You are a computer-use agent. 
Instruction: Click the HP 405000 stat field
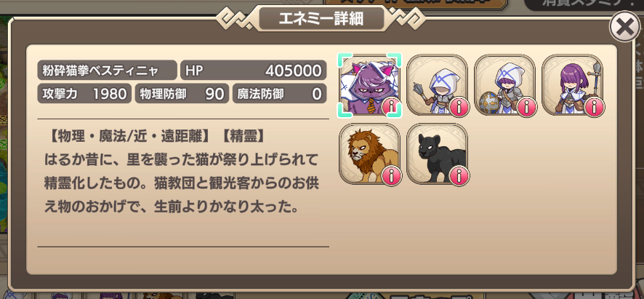point(254,71)
